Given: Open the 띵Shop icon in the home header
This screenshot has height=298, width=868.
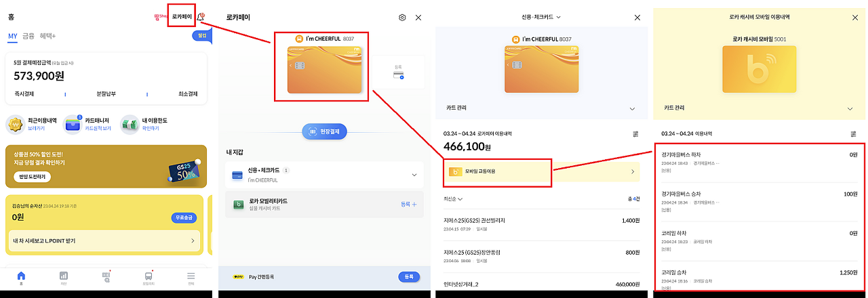Looking at the screenshot, I should coord(161,16).
